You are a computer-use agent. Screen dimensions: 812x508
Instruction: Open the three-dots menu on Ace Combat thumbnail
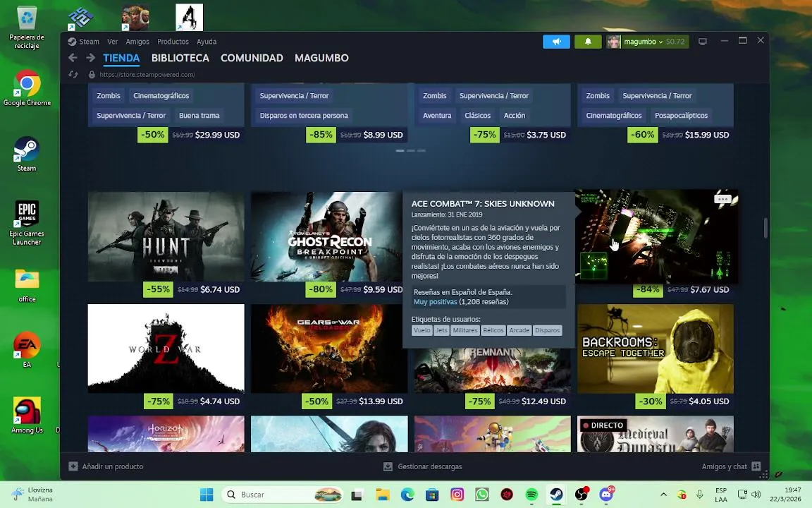(723, 199)
